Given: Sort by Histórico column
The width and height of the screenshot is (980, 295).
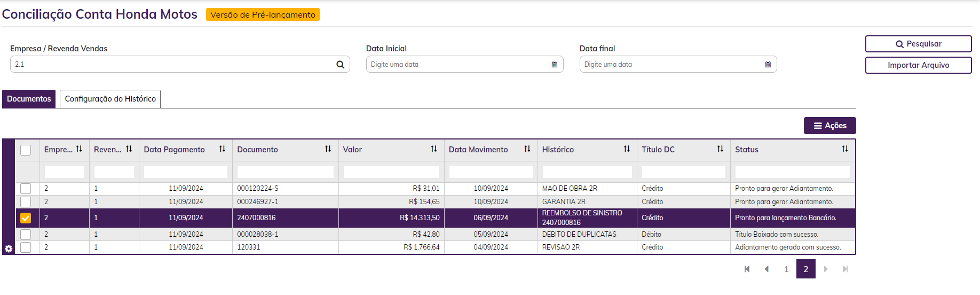Looking at the screenshot, I should pyautogui.click(x=627, y=149).
